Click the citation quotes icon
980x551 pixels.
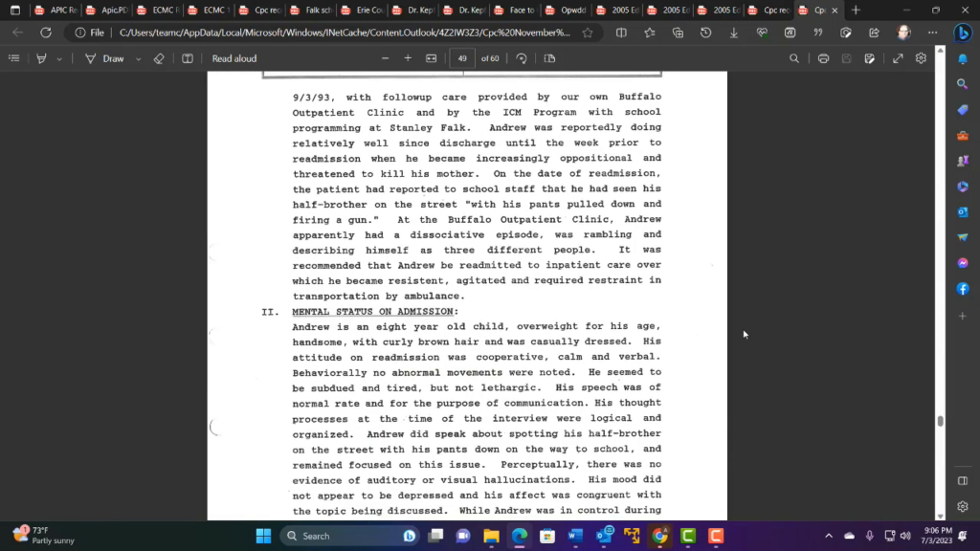(x=818, y=33)
